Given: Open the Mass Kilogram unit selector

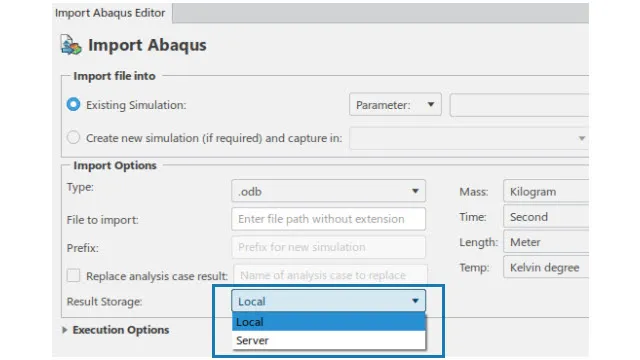Looking at the screenshot, I should (x=546, y=191).
